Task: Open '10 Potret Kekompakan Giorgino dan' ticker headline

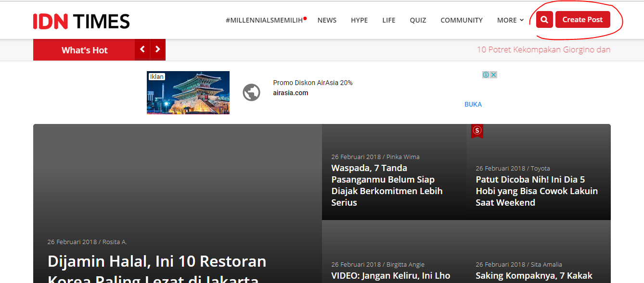Action: pos(543,49)
